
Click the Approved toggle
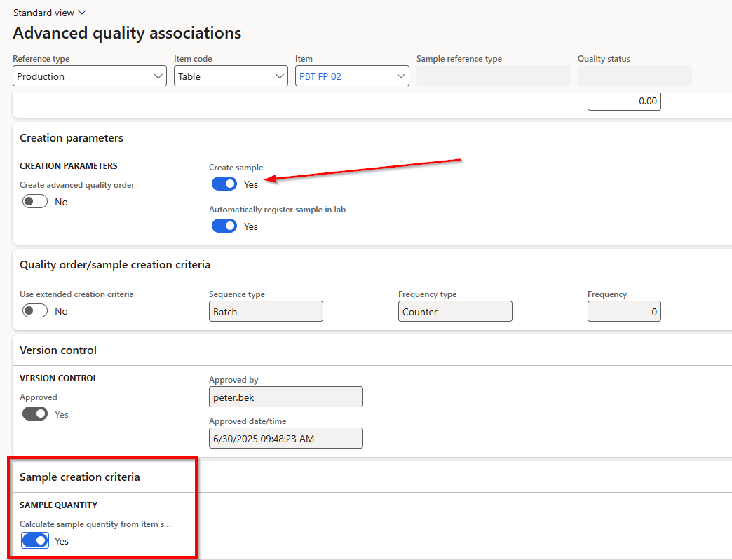click(x=35, y=414)
